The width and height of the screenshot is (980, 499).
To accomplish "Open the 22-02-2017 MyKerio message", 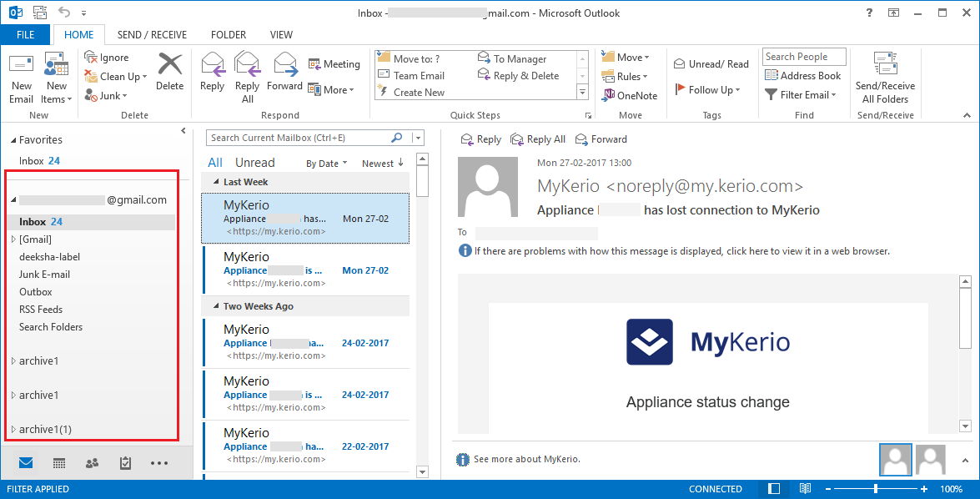I will [306, 446].
